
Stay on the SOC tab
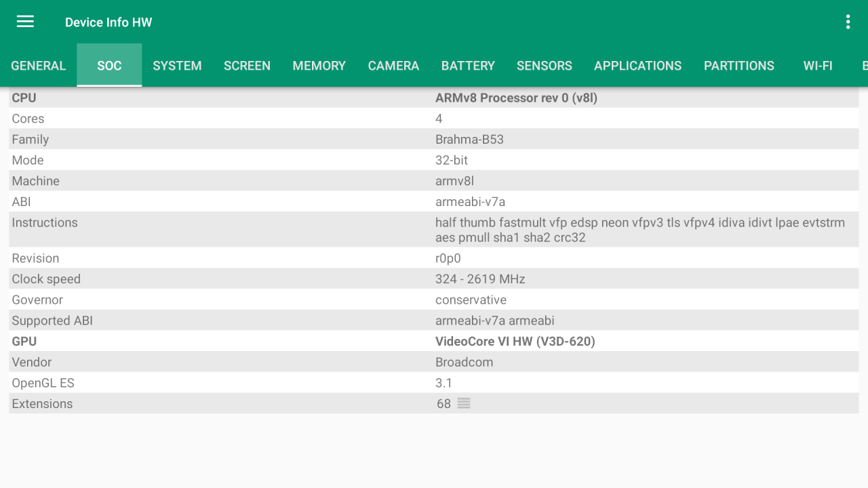[108, 65]
